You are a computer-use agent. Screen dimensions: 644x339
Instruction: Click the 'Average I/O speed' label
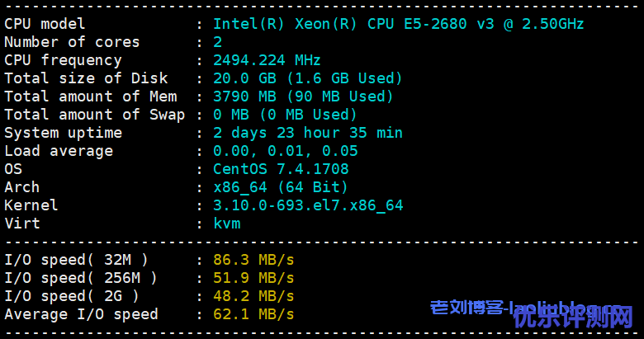[x=81, y=314]
